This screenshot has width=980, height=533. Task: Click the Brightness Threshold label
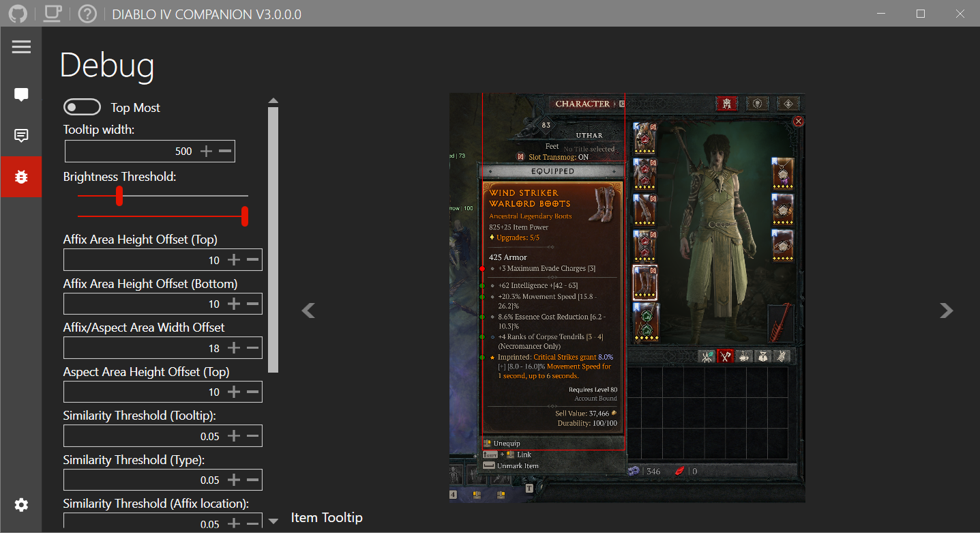120,177
